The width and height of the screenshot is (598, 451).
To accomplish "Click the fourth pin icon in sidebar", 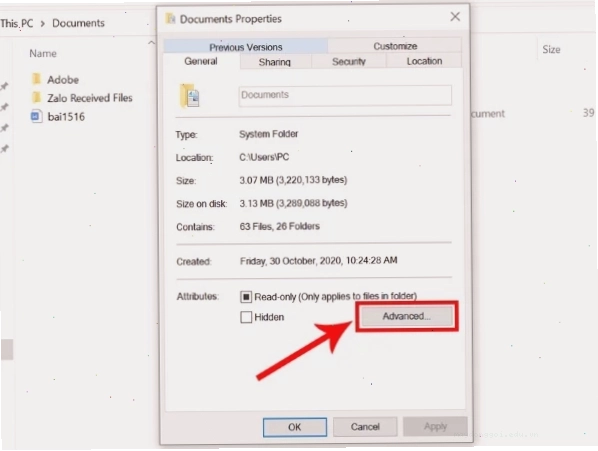I will (x=5, y=149).
